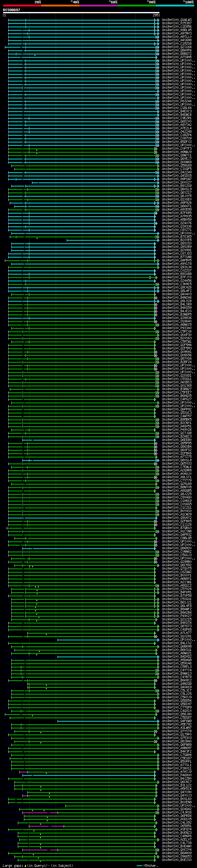197x868 pixels.
Task: Click the cyan ~100% identity legend swatch
Action: (175, 6)
